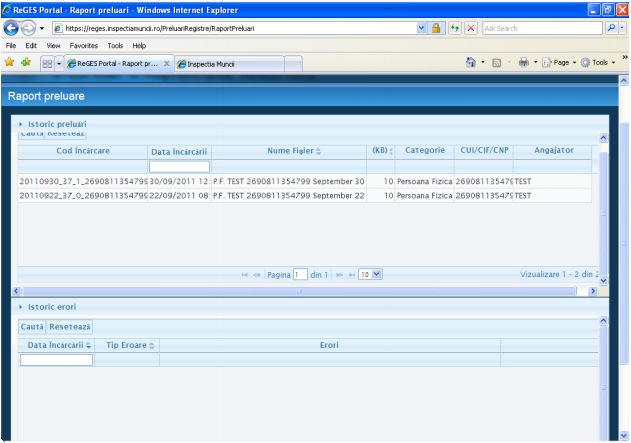631x443 pixels.
Task: Click the page vertical scrollbar down arrow
Action: [x=624, y=436]
